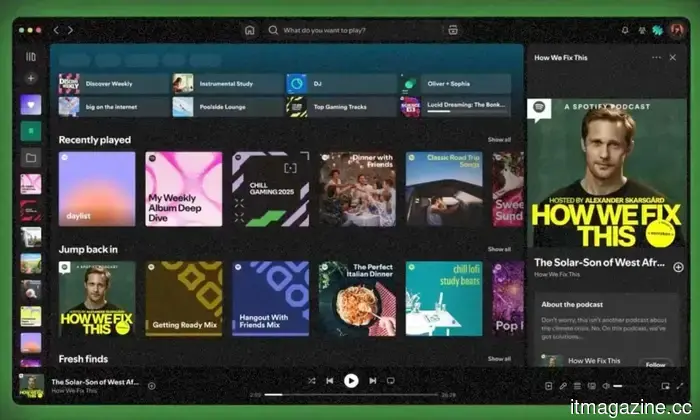Click the How We Fix This link under the panel episode title
This screenshot has height=420, width=700.
tap(557, 274)
